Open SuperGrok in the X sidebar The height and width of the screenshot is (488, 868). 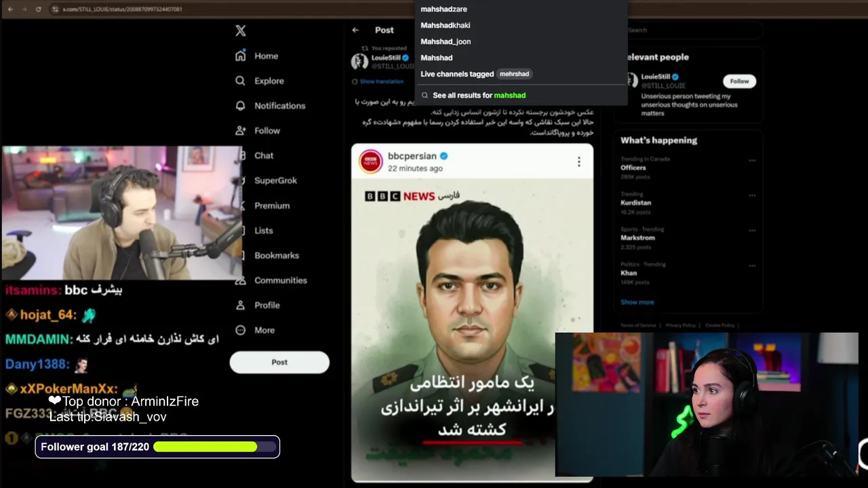275,180
